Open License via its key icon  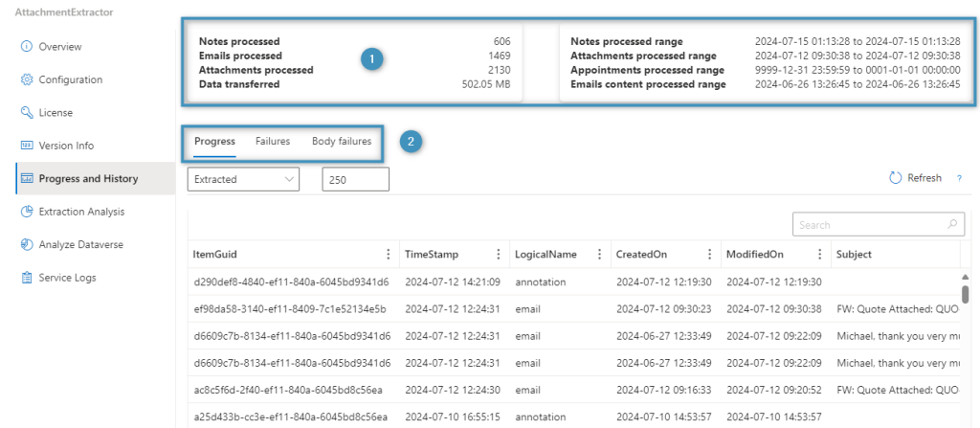pos(26,113)
